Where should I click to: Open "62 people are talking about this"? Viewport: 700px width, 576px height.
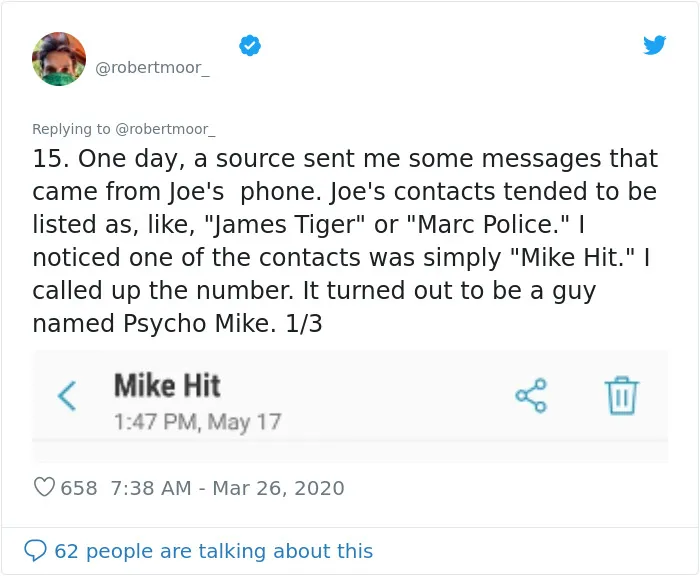coord(213,551)
